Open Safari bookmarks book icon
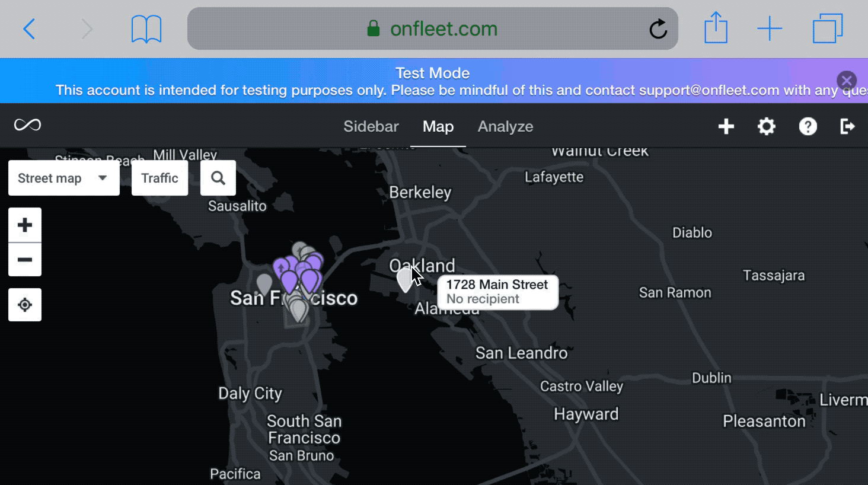This screenshot has height=485, width=868. tap(146, 28)
